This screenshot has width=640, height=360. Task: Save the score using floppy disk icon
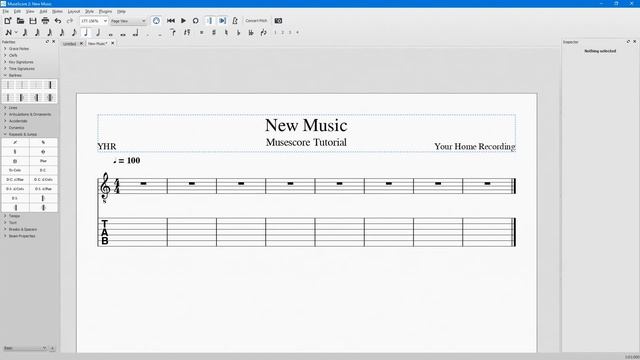coord(33,21)
